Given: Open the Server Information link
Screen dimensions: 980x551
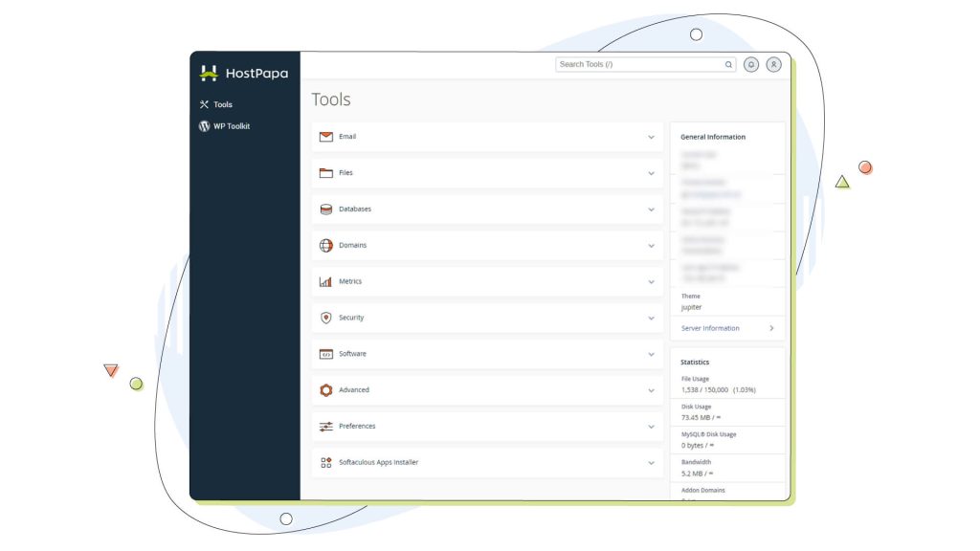Looking at the screenshot, I should 710,328.
